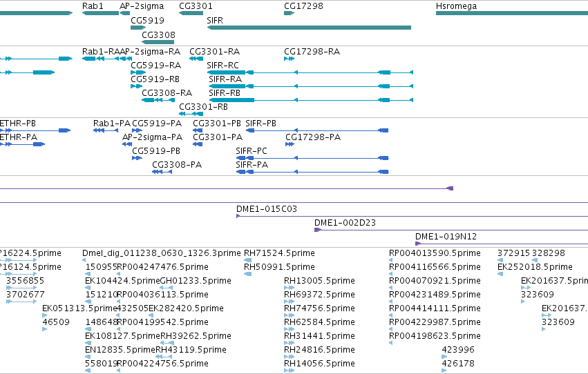
Task: Select the CG5919 gene label
Action: pyautogui.click(x=147, y=20)
